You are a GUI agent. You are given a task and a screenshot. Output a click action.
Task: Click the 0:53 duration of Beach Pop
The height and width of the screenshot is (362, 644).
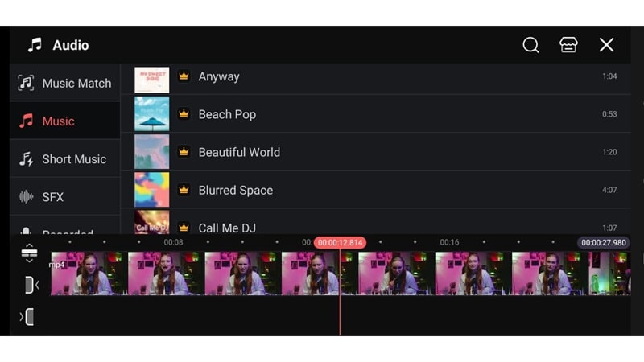pos(609,114)
